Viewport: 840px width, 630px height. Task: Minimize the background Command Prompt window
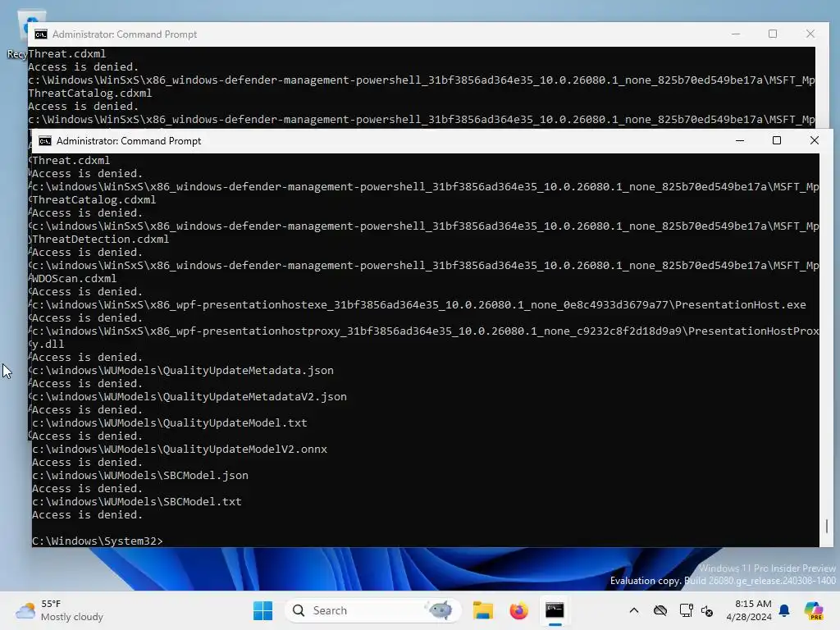[736, 34]
